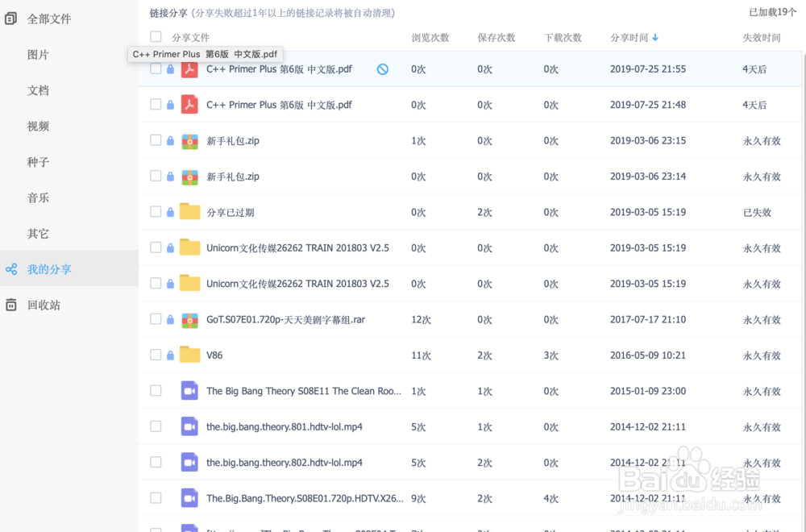Open 我的分享 in the sidebar

[x=49, y=269]
